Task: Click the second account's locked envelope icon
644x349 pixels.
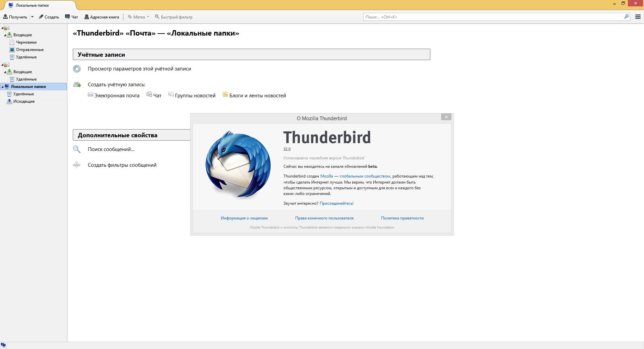Action: pos(6,65)
